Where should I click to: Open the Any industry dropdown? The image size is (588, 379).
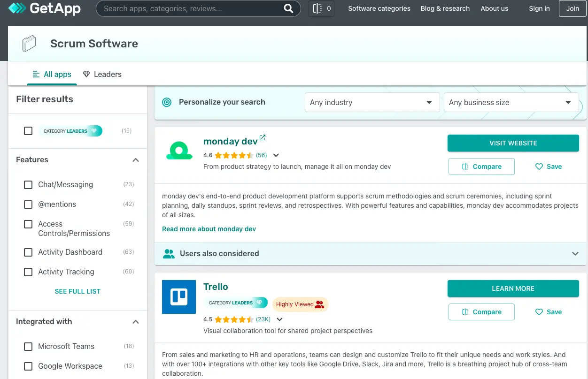[x=371, y=102]
